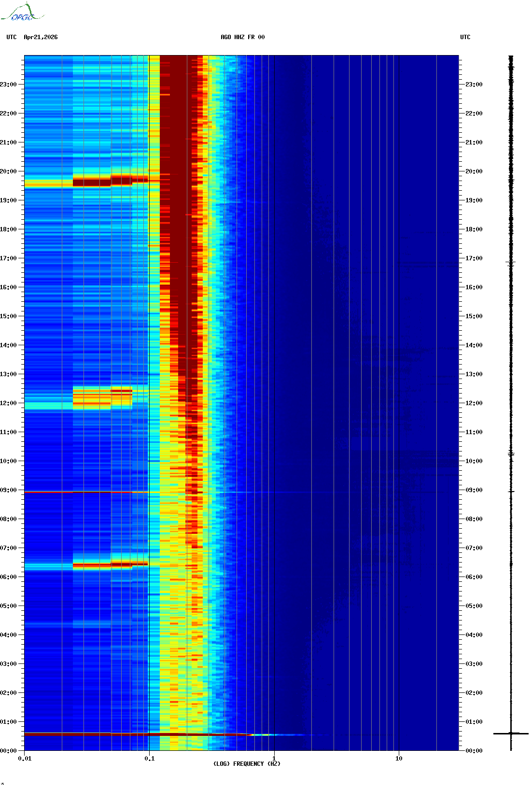Click the UTC label at top left
This screenshot has height=789, width=532.
(x=12, y=37)
